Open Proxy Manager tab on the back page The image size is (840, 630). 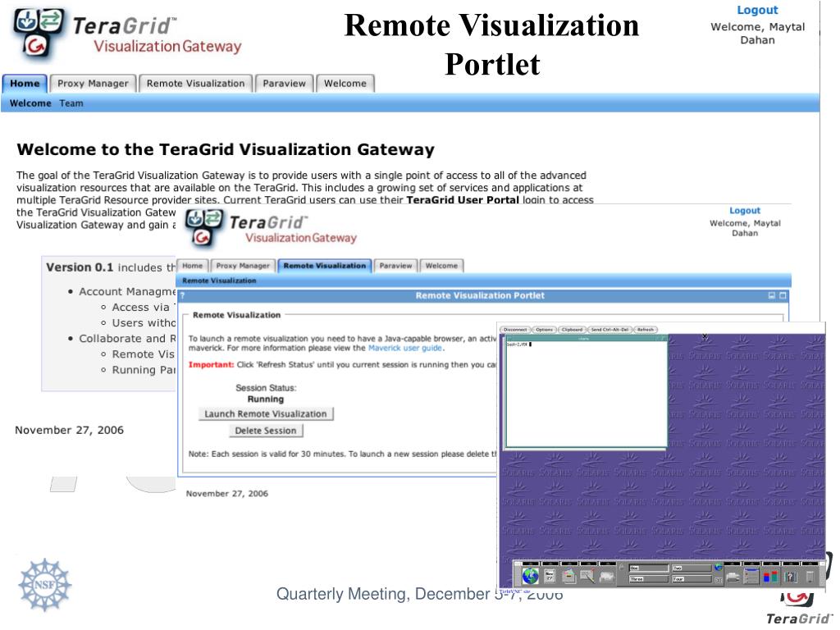pyautogui.click(x=94, y=84)
